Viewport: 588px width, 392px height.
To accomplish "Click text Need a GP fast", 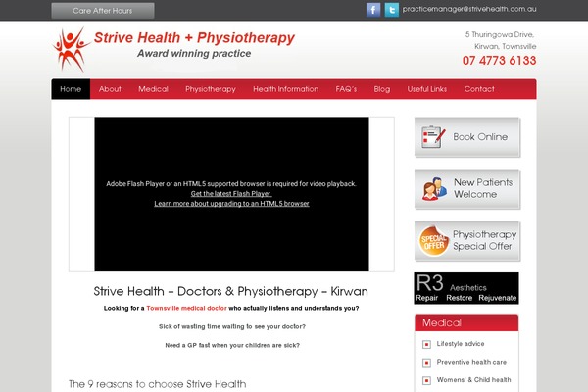I will [x=232, y=345].
